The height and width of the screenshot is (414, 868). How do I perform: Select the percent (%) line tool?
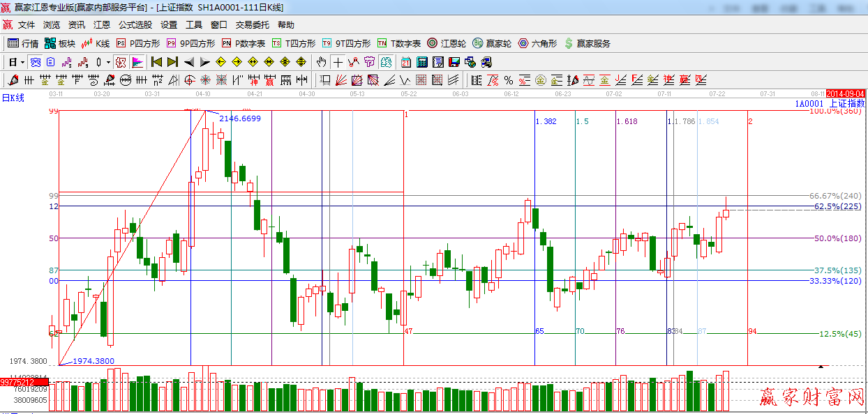508,80
